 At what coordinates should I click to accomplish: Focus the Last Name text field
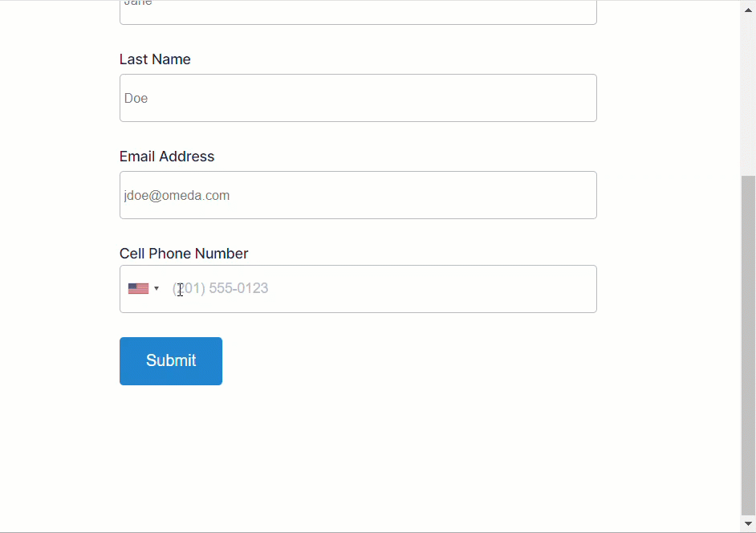(358, 98)
